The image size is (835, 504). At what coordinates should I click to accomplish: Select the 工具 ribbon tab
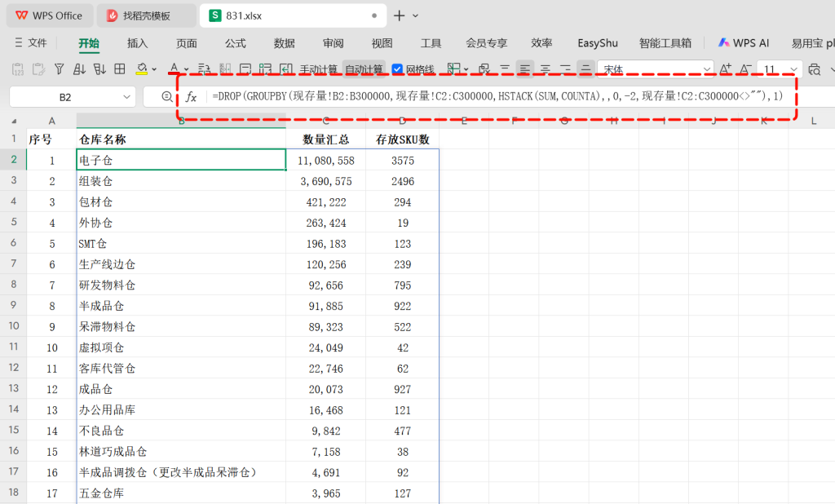(x=431, y=43)
